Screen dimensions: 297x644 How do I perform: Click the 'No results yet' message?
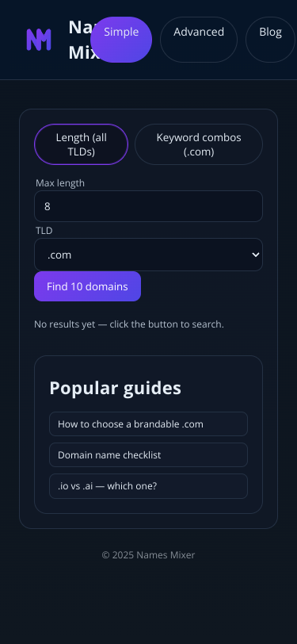click(129, 324)
